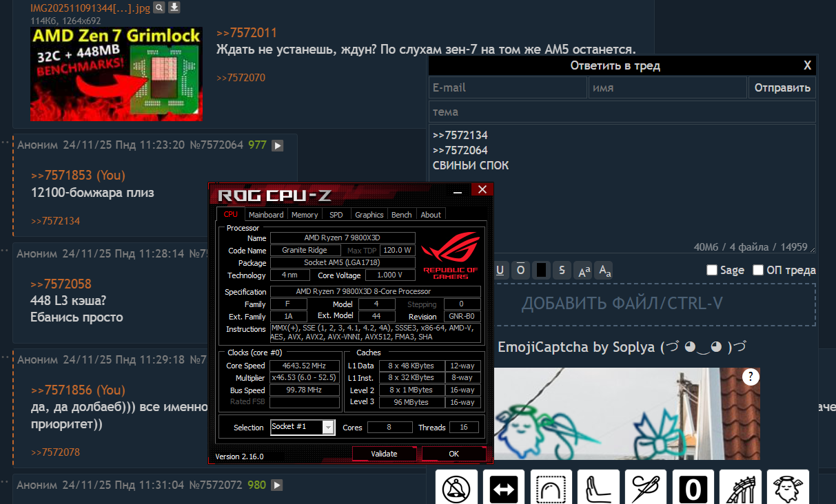The width and height of the screenshot is (836, 504).
Task: Enable the Sage checkbox
Action: point(712,270)
